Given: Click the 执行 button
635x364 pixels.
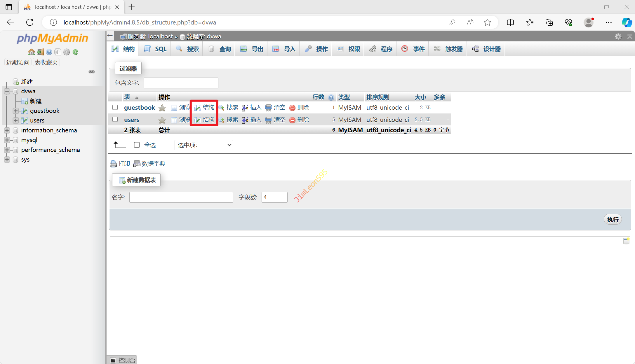Looking at the screenshot, I should [x=613, y=219].
